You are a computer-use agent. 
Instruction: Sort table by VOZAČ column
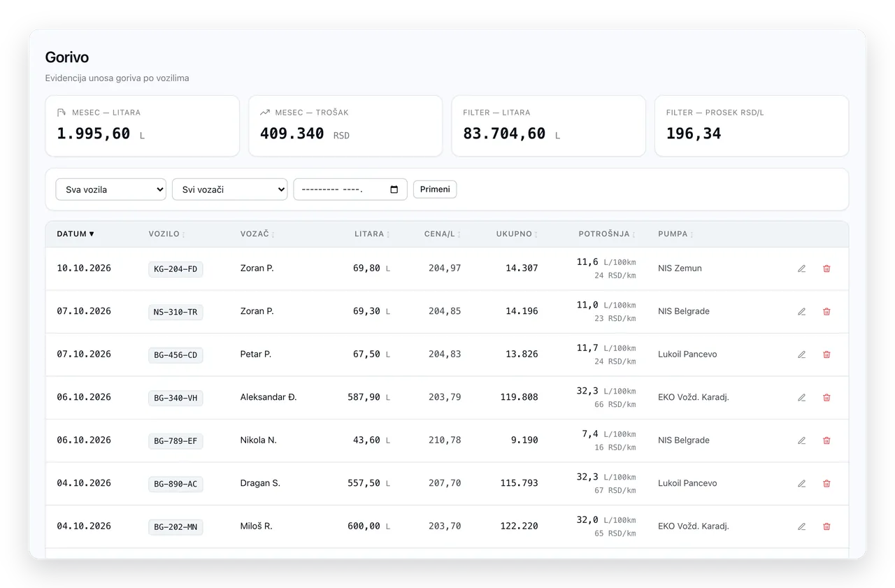[257, 234]
